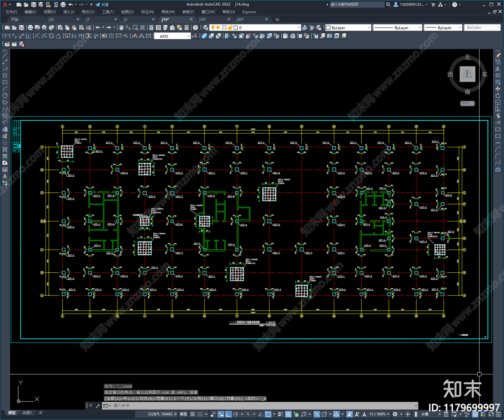This screenshot has width=504, height=420.
Task: Switch to the 布局1 layout tab
Action: 27,413
